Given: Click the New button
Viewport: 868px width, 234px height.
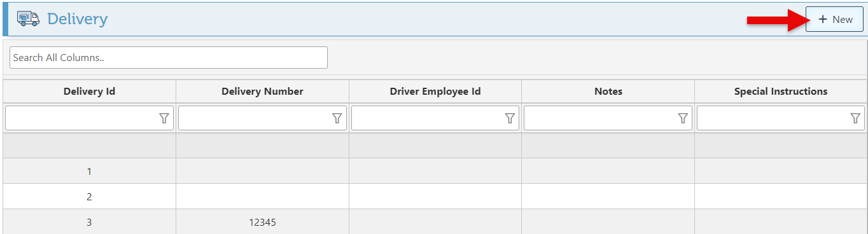Looking at the screenshot, I should click(x=835, y=19).
